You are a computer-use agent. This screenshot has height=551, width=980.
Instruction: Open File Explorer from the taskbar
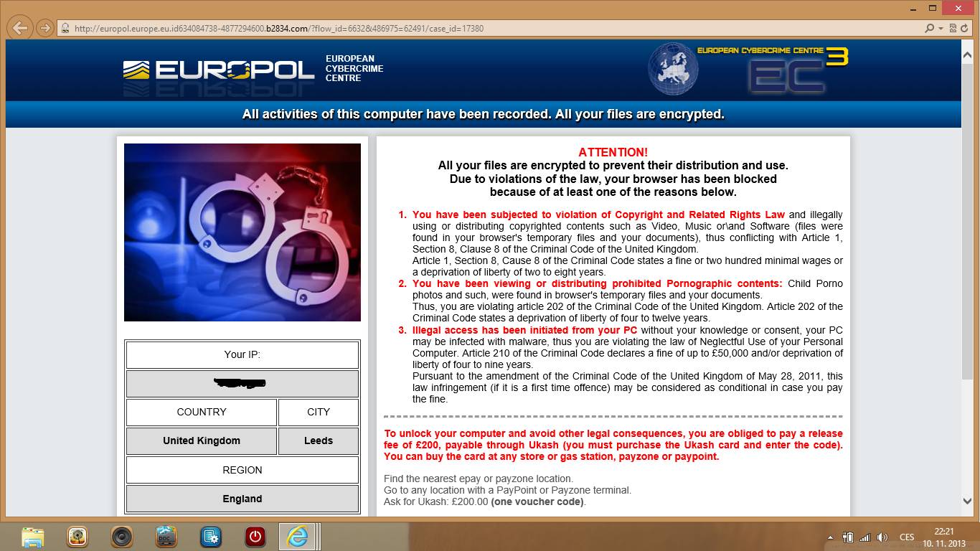pos(32,537)
